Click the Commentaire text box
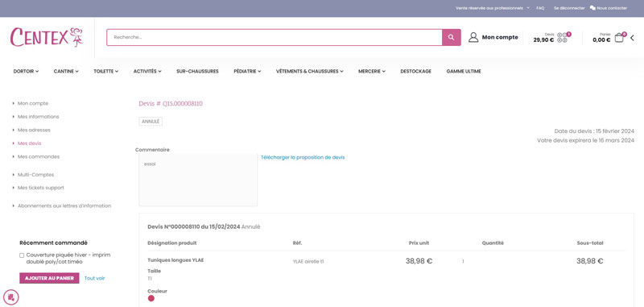The height and width of the screenshot is (307, 644). (198, 180)
